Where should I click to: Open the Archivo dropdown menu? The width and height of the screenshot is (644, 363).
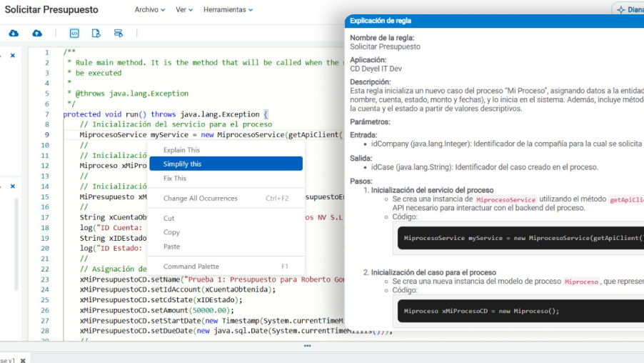(x=150, y=10)
